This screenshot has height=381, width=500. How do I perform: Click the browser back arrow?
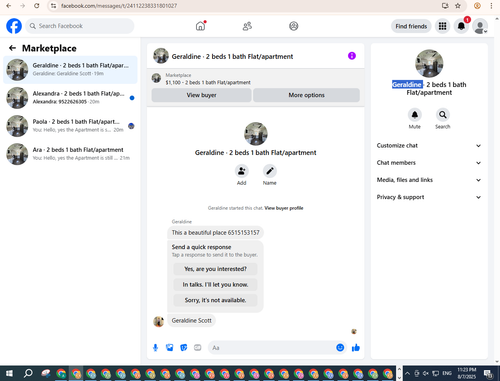(x=9, y=6)
